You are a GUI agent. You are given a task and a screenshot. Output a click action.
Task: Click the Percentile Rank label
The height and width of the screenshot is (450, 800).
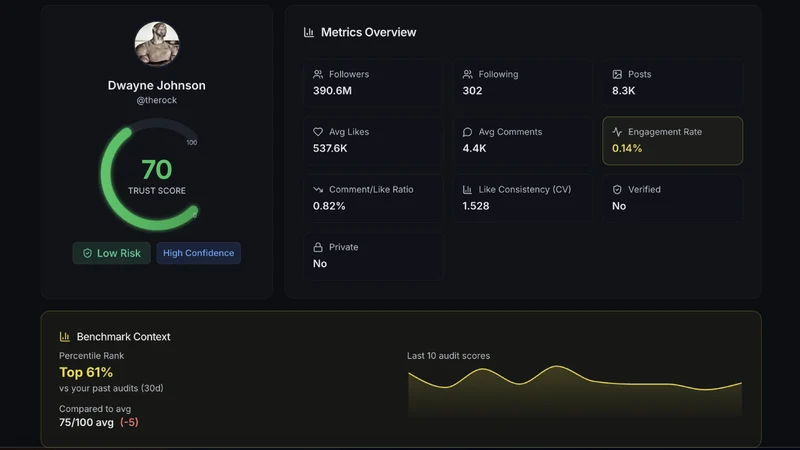(91, 356)
